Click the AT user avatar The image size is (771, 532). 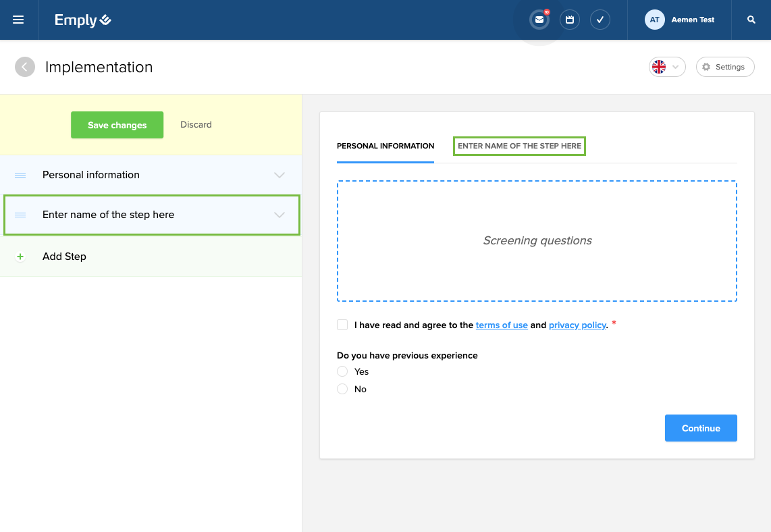(654, 20)
